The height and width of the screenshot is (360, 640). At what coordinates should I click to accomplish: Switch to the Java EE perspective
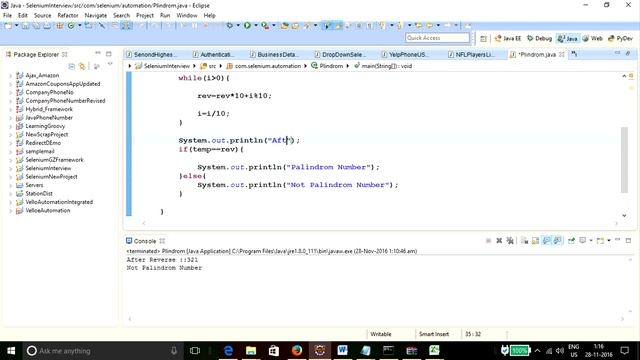point(508,38)
